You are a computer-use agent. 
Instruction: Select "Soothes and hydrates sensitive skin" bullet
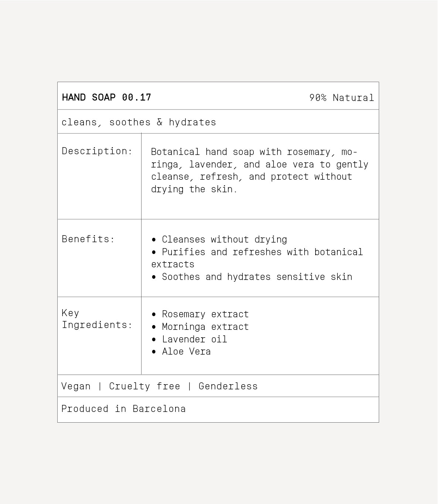click(257, 277)
